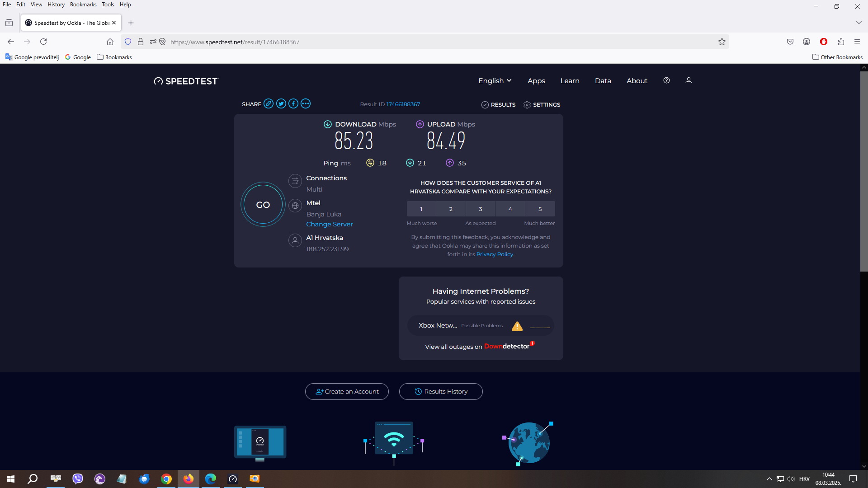
Task: Reload the current page
Action: pos(43,42)
